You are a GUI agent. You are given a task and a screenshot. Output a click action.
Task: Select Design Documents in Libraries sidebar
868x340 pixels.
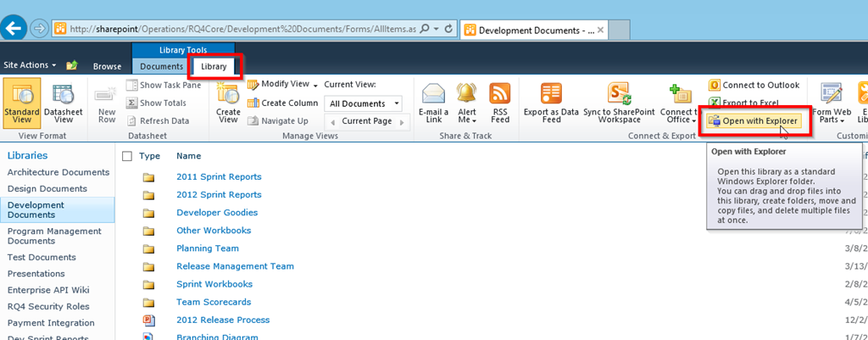point(47,188)
